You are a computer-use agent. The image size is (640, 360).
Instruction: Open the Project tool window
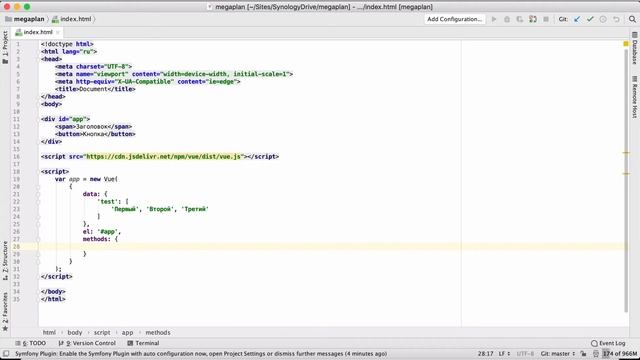(5, 47)
